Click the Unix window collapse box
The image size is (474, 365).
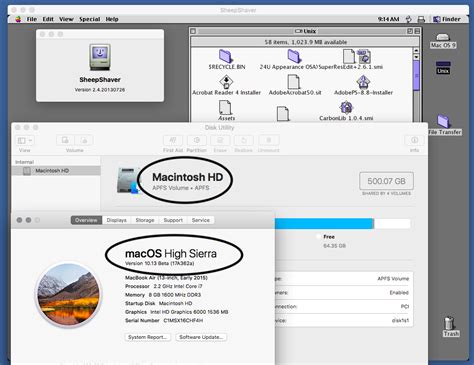coord(417,31)
